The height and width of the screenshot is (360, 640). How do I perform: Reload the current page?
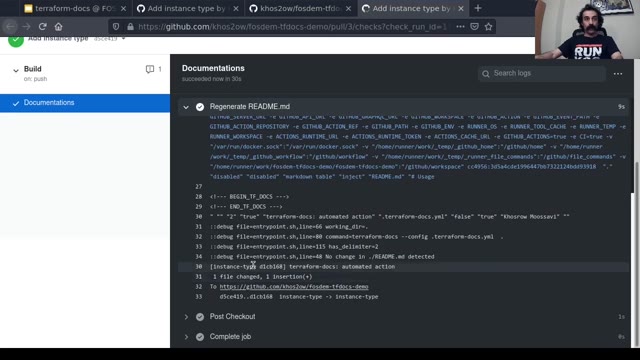point(42,27)
